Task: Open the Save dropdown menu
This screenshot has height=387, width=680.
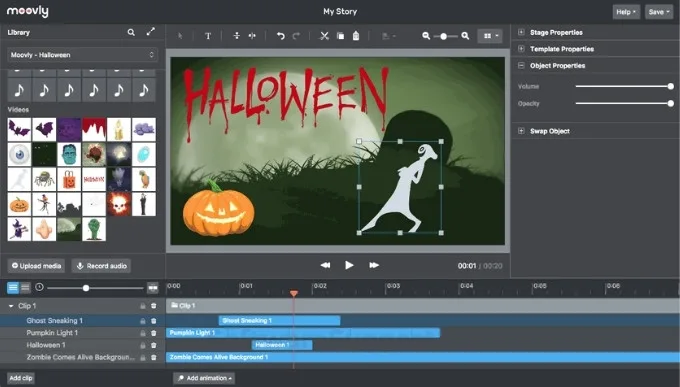Action: 659,12
